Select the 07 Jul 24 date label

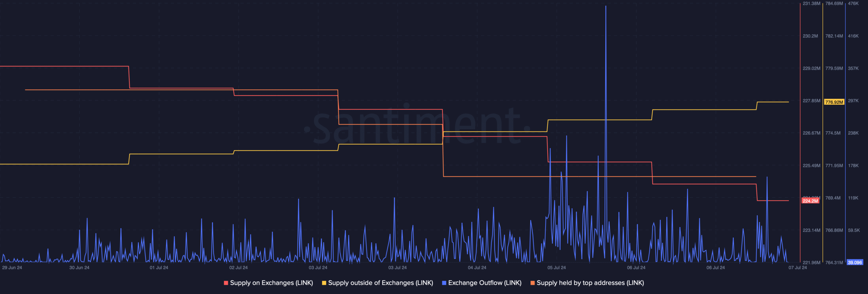click(798, 268)
